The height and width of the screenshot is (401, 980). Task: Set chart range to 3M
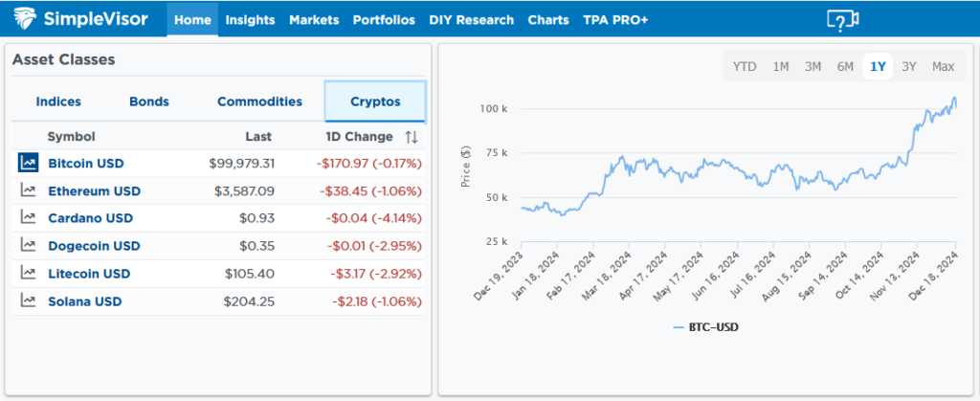click(813, 66)
